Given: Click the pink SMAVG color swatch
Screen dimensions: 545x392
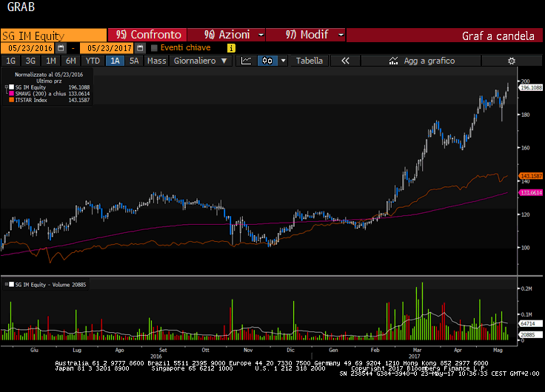Looking at the screenshot, I should (11, 94).
